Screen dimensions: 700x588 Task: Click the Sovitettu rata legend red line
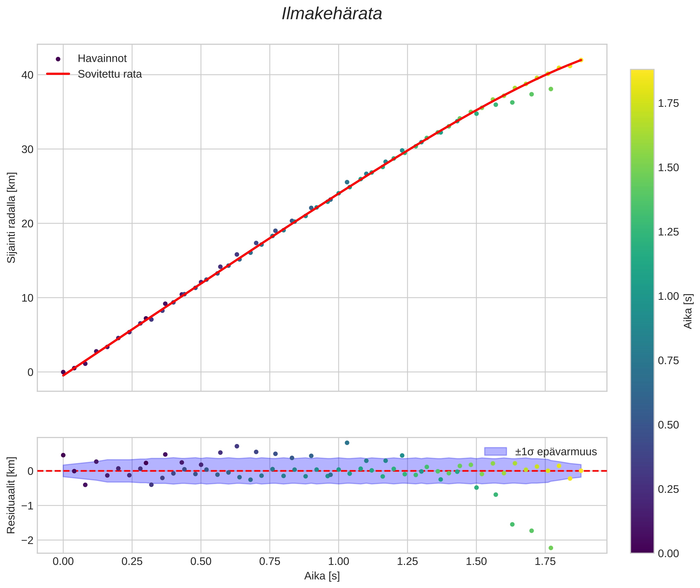(58, 74)
